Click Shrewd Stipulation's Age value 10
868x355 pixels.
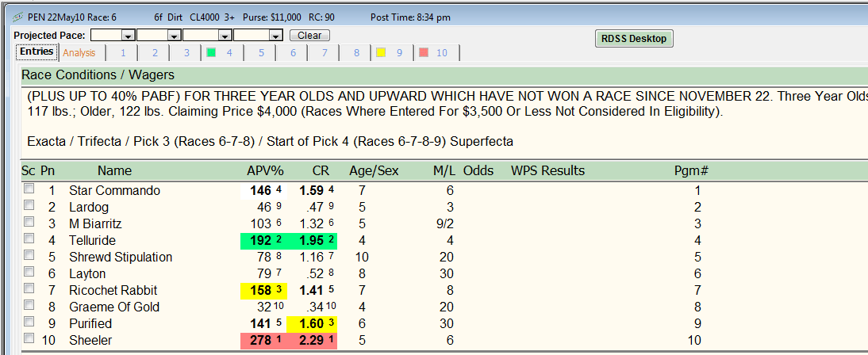pos(362,257)
